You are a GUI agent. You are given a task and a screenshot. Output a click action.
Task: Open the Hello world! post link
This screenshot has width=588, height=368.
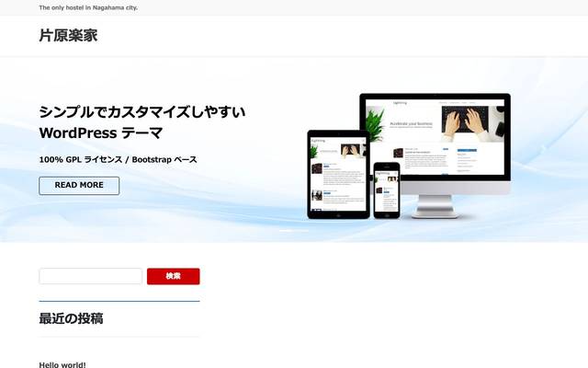tap(62, 364)
